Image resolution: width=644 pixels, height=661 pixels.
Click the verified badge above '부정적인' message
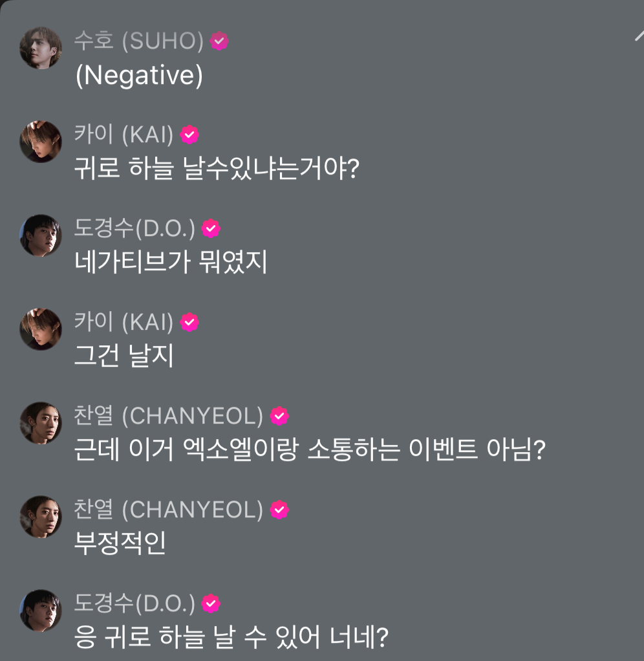point(279,510)
